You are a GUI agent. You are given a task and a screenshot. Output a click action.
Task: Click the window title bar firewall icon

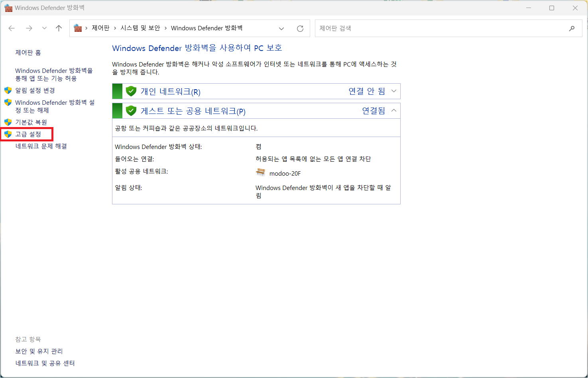click(8, 8)
